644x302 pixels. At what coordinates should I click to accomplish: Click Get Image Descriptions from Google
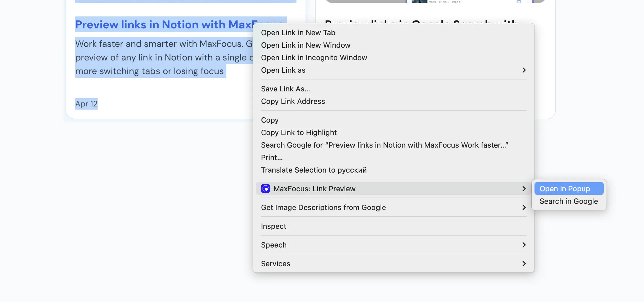pos(393,207)
